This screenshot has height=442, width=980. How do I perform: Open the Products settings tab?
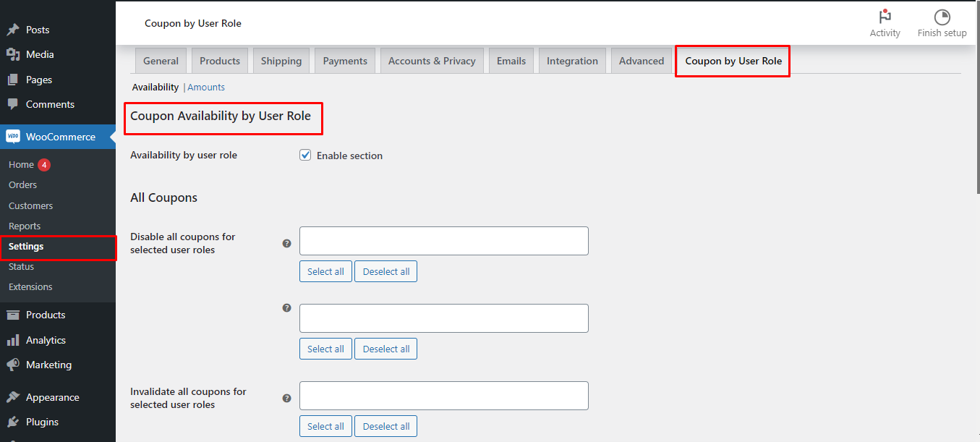[x=220, y=61]
